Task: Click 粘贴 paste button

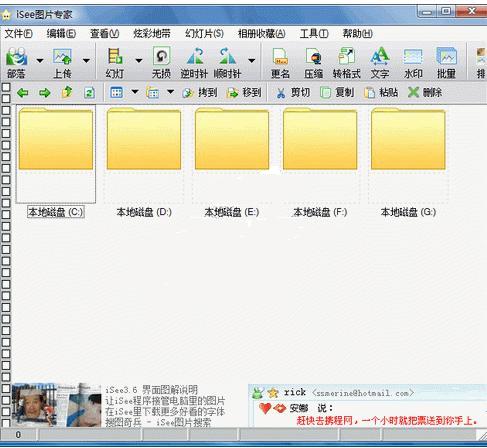Action: pyautogui.click(x=381, y=93)
